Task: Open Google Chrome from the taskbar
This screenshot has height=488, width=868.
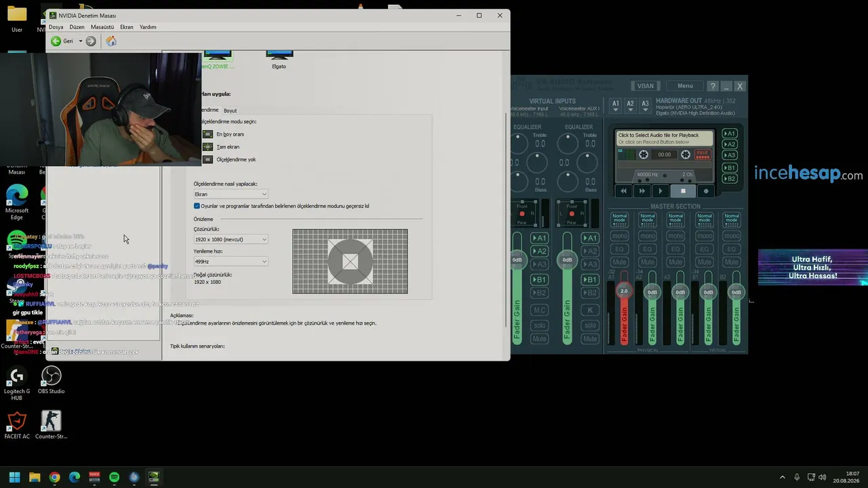Action: coord(54,477)
